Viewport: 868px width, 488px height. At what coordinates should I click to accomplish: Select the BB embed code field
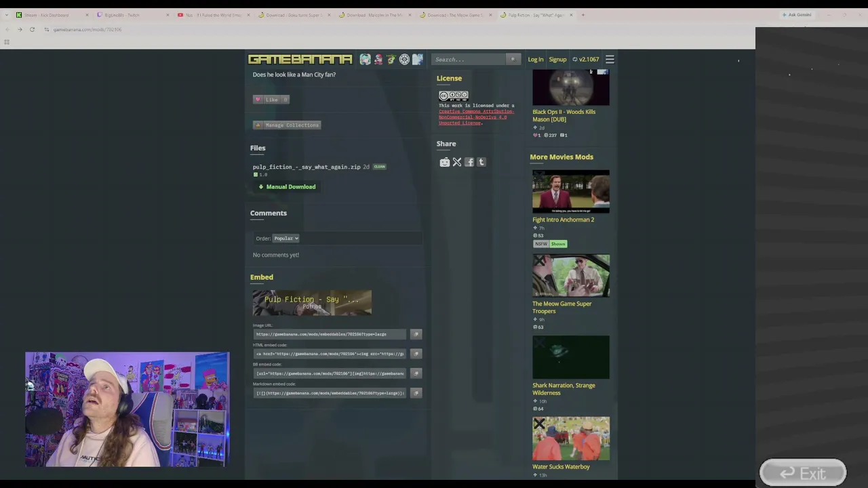point(330,373)
